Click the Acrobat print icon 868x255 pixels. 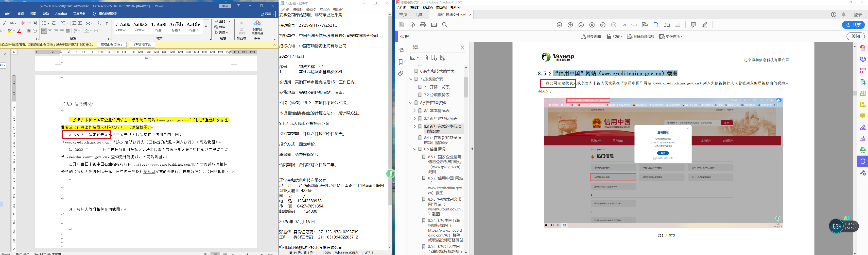423,25
